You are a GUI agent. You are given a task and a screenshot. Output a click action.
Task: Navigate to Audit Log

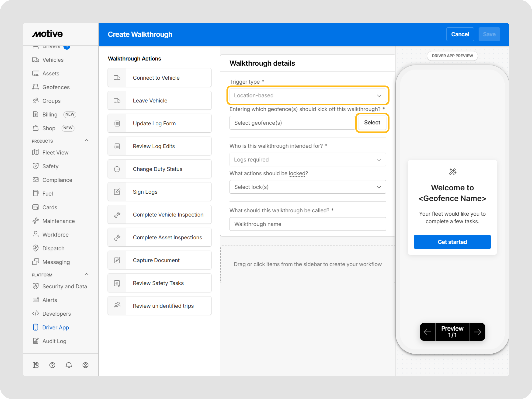click(x=54, y=341)
